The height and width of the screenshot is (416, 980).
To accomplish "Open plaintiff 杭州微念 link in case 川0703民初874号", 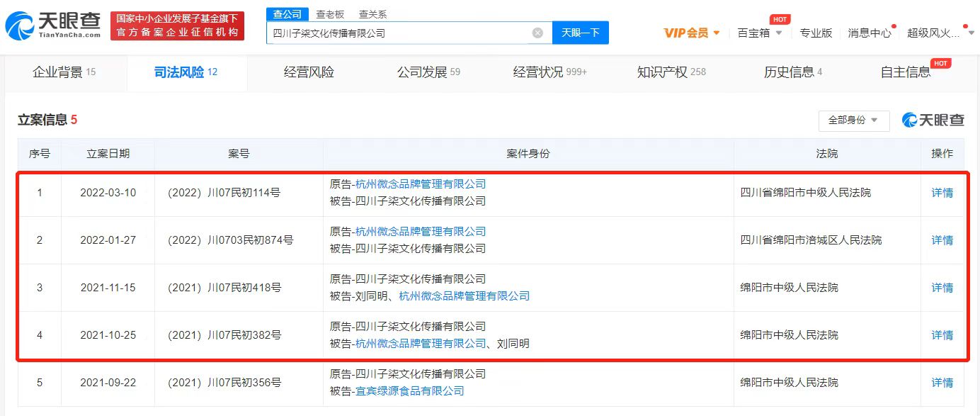I will tap(421, 232).
